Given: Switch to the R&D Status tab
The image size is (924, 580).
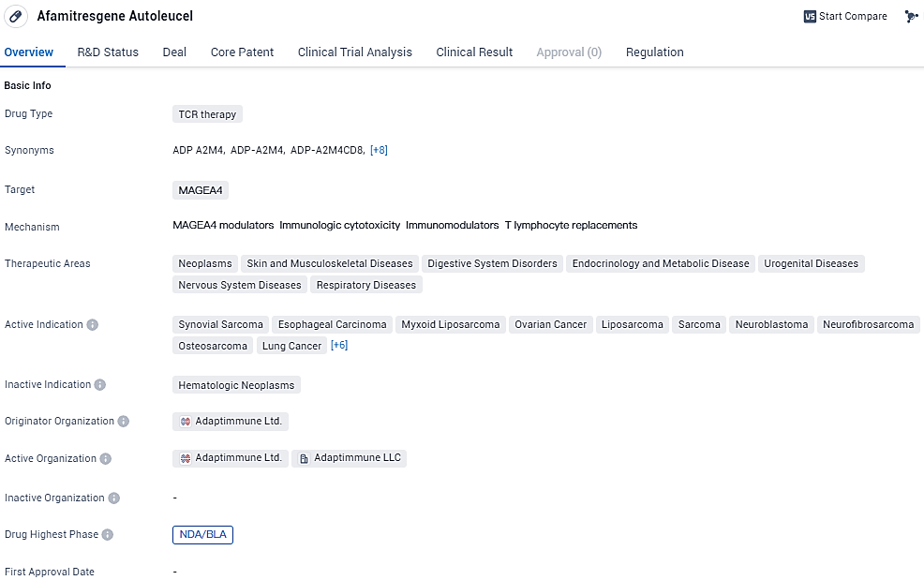Looking at the screenshot, I should point(108,52).
